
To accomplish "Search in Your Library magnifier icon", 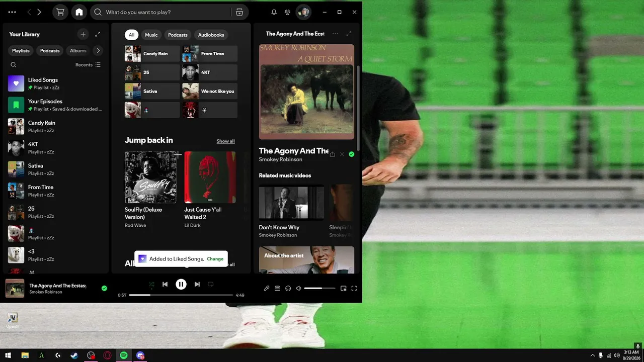I will click(14, 65).
